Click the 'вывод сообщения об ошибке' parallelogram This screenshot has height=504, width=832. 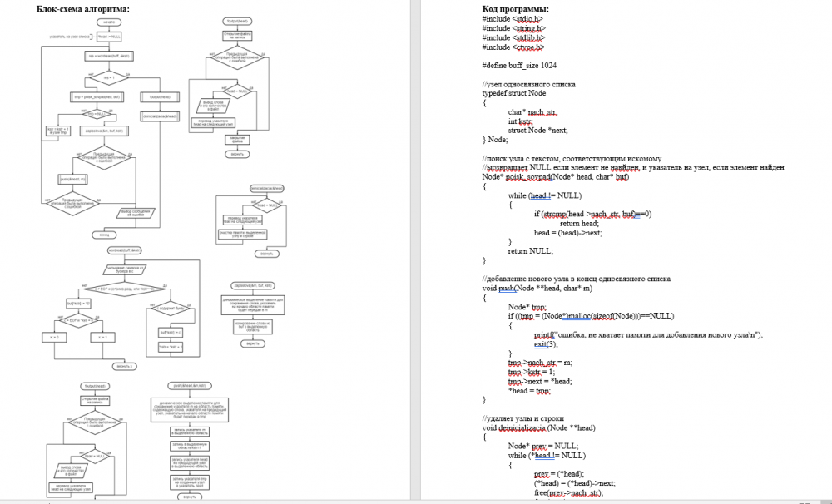click(136, 213)
